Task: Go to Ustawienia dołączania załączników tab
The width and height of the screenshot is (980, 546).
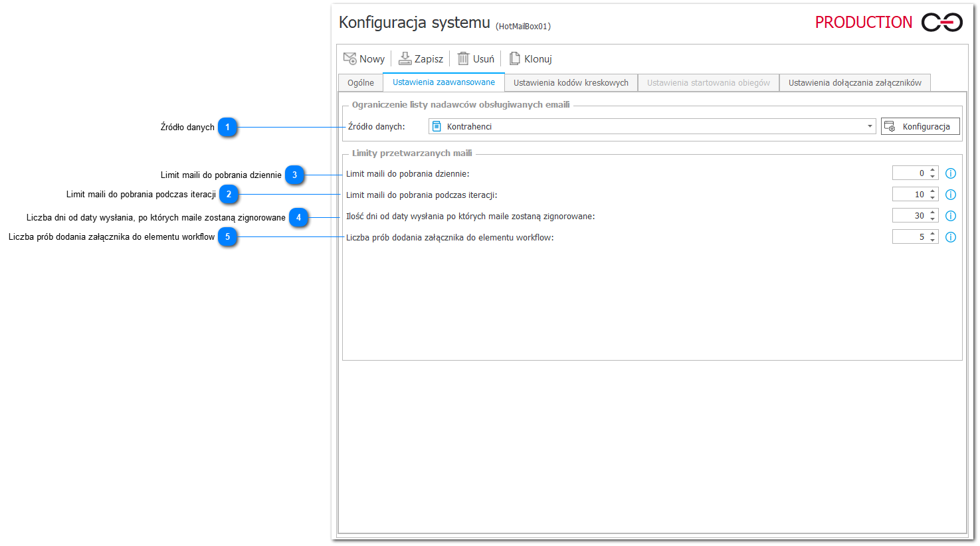Action: tap(855, 83)
